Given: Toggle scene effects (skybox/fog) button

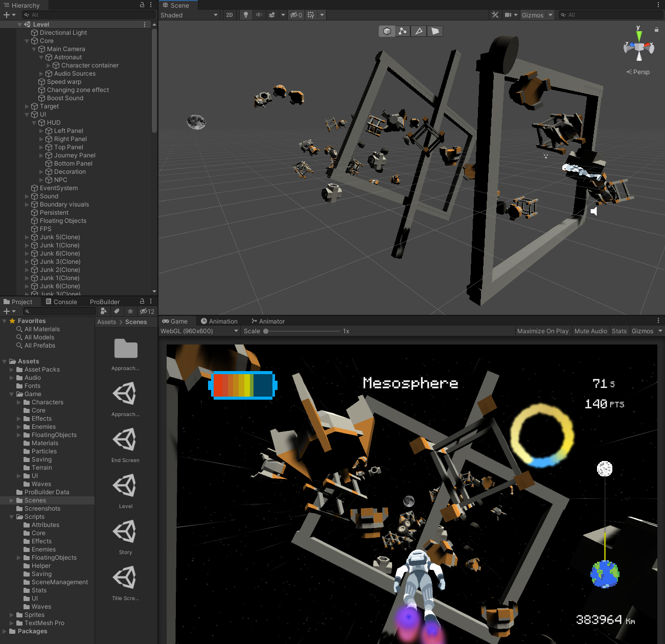Looking at the screenshot, I should click(x=272, y=15).
